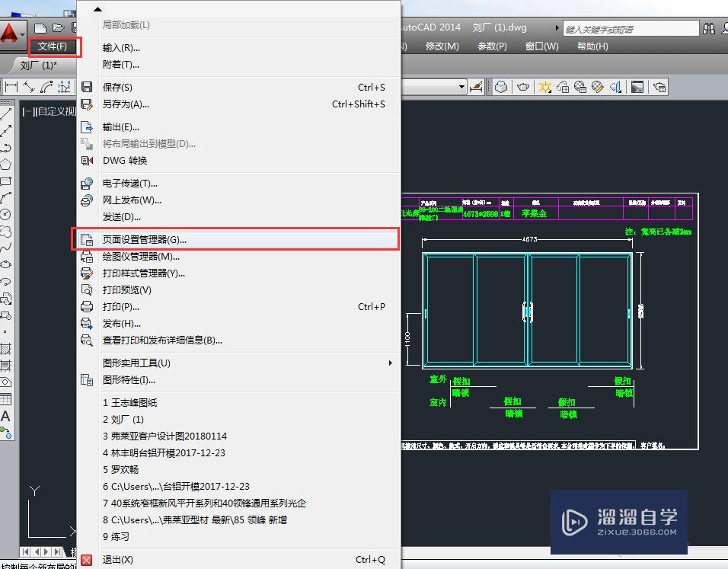Switch to the 刘厂 (1) drawing tab
The image size is (728, 569).
point(38,65)
